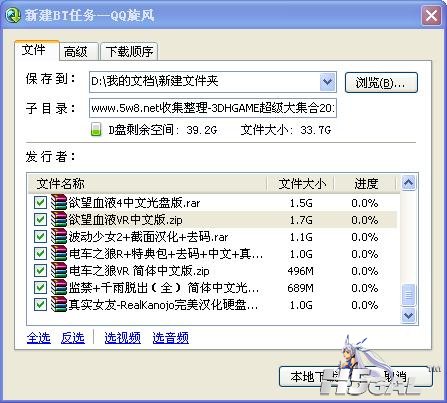
Task: Switch to the 文件 tab
Action: click(37, 50)
